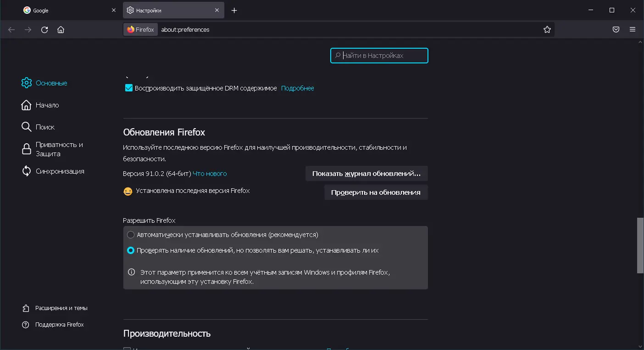644x350 pixels.
Task: Click the reload page icon
Action: coord(44,30)
